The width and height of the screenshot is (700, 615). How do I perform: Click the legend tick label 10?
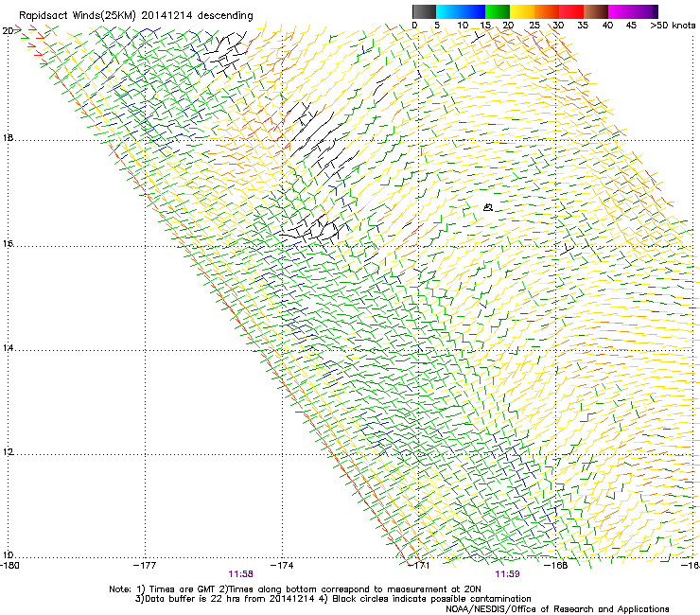pos(463,26)
